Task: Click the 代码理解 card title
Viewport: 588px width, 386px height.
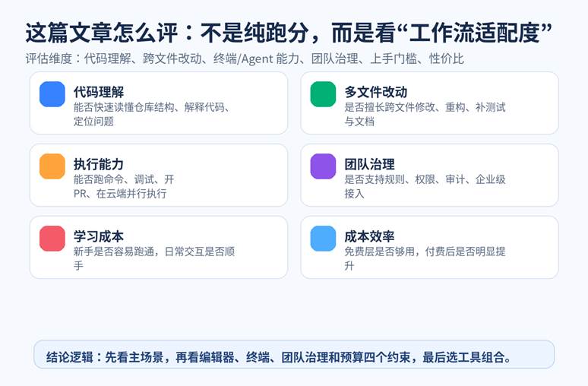Action: [99, 92]
